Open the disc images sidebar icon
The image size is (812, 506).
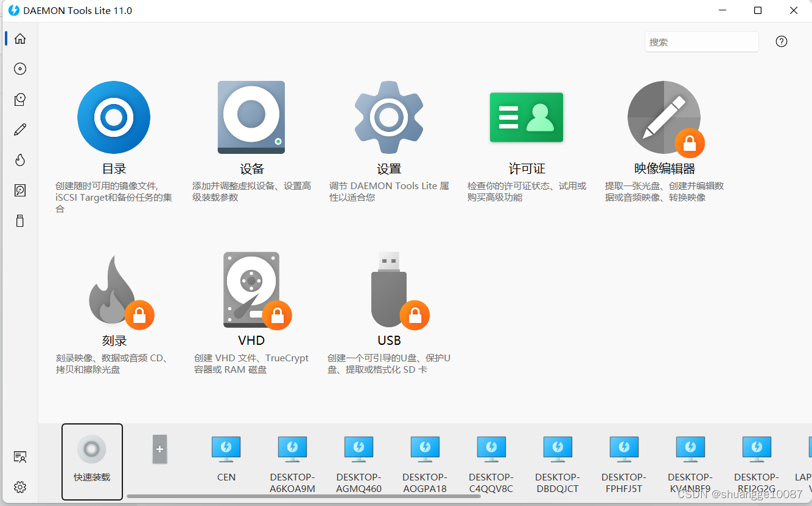coord(20,69)
